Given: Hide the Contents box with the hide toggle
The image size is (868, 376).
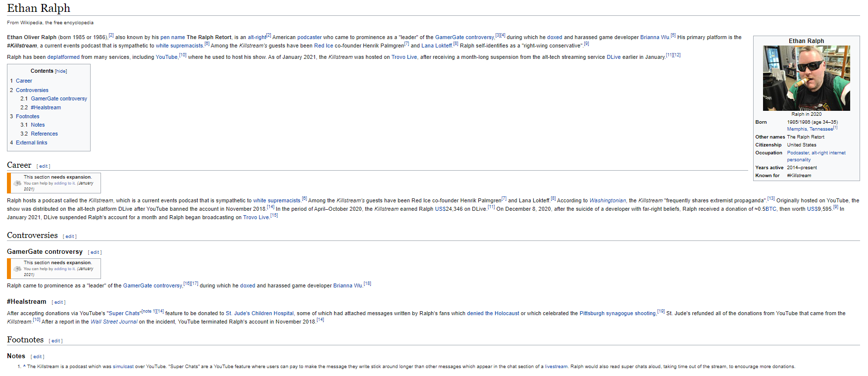Looking at the screenshot, I should (x=61, y=71).
